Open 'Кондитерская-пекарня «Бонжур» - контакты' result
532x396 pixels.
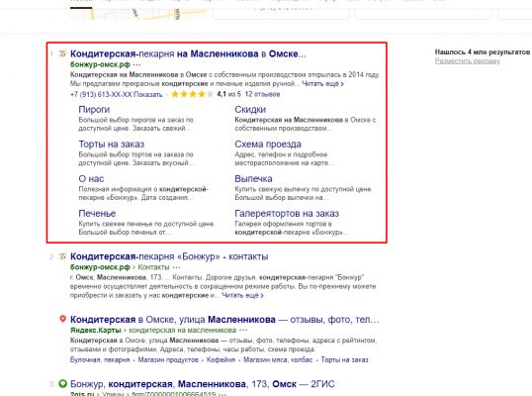pyautogui.click(x=169, y=256)
